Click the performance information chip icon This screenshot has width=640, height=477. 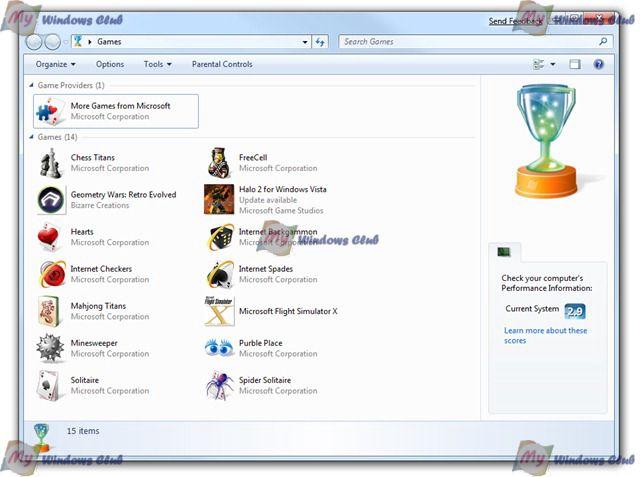(504, 252)
